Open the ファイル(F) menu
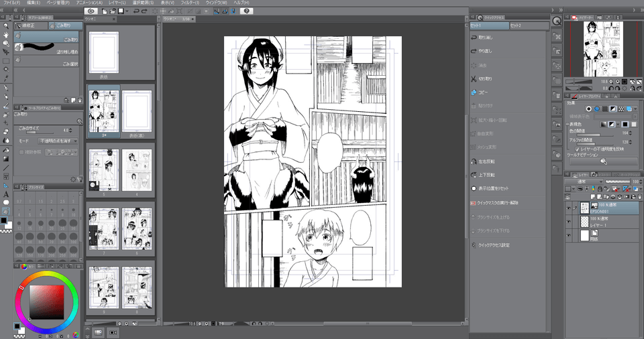This screenshot has height=339, width=644. pyautogui.click(x=12, y=3)
